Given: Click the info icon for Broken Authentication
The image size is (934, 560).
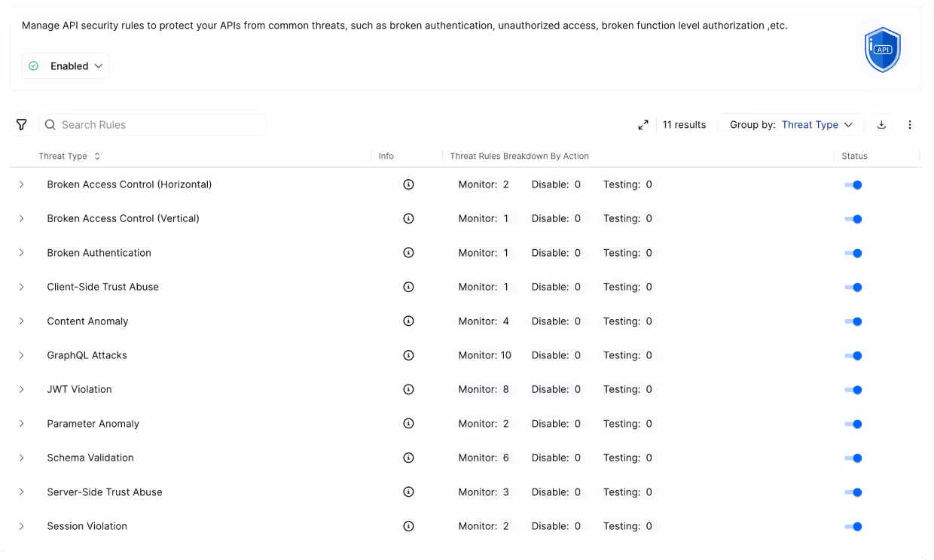Looking at the screenshot, I should point(408,252).
